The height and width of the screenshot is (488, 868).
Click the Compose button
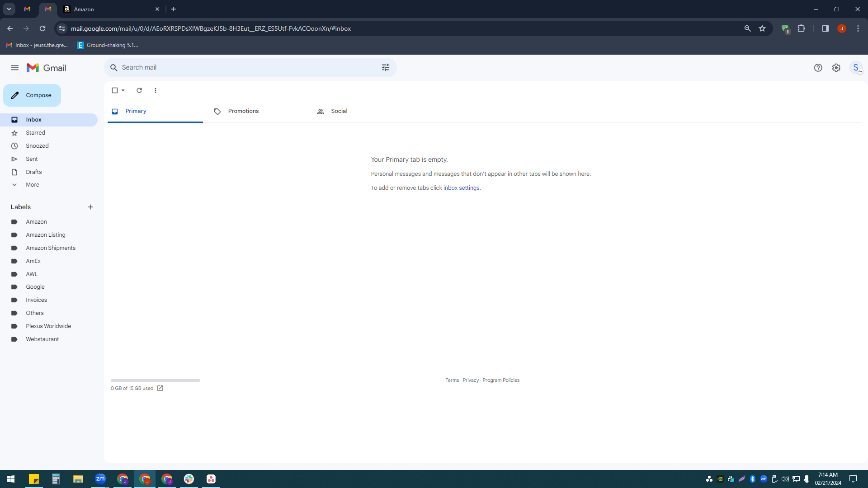click(32, 95)
